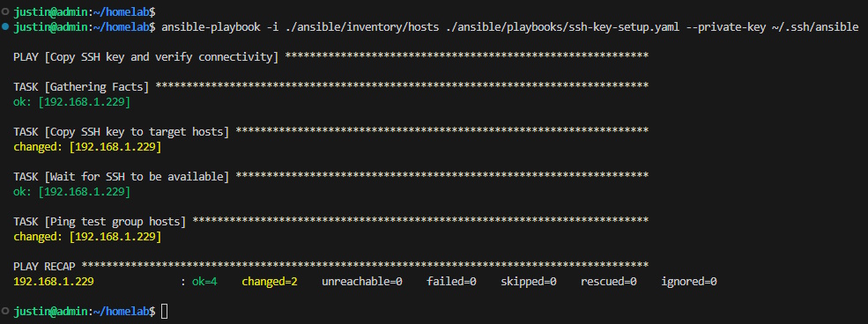Screen dimensions: 868x324
Task: Click the yellow changed result under Copy SSH key
Action: coord(87,147)
